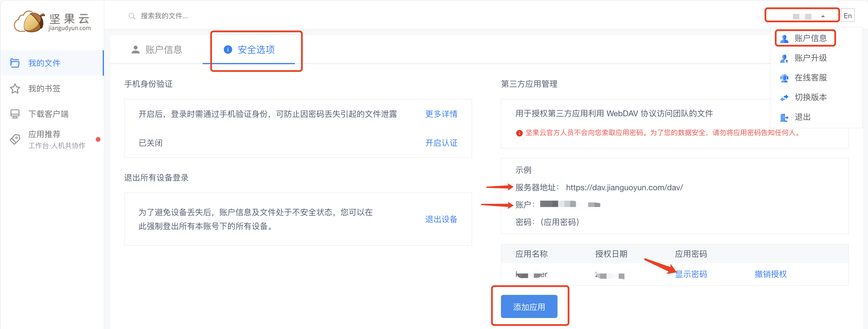Viewport: 868px width, 329px height.
Task: Select the 安全选项 tab
Action: pyautogui.click(x=249, y=50)
